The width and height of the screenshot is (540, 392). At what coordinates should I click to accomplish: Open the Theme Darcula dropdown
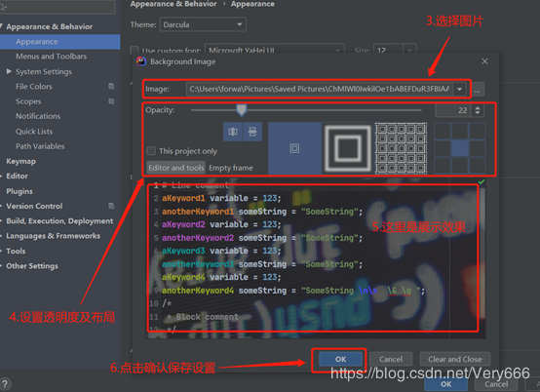coord(203,24)
